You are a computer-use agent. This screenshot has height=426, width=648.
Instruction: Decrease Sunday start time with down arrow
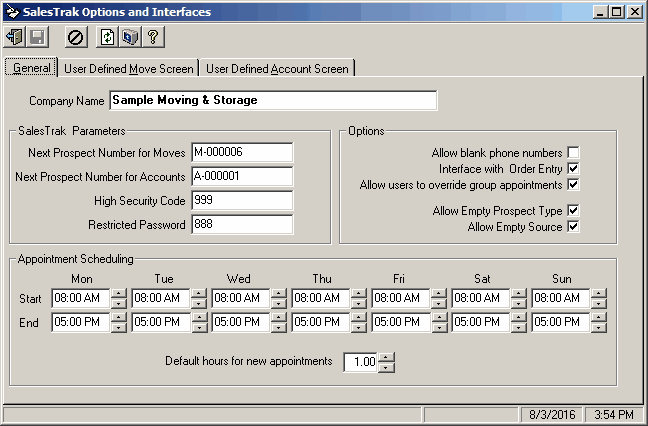tap(599, 304)
